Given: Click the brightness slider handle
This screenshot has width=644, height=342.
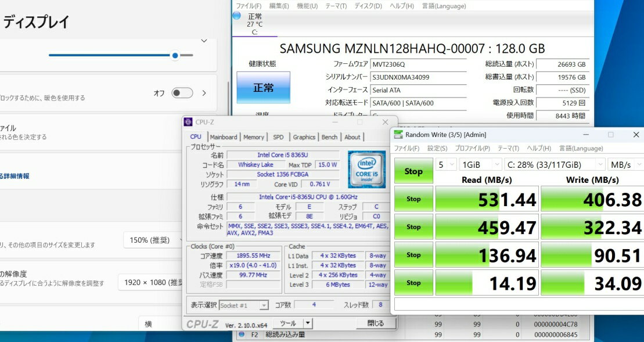Looking at the screenshot, I should (x=175, y=55).
